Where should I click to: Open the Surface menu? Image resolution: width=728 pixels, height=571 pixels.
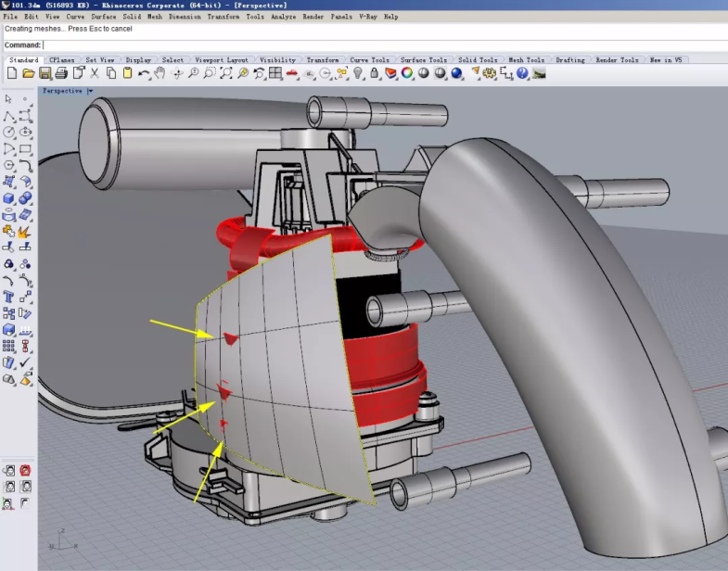click(x=104, y=17)
